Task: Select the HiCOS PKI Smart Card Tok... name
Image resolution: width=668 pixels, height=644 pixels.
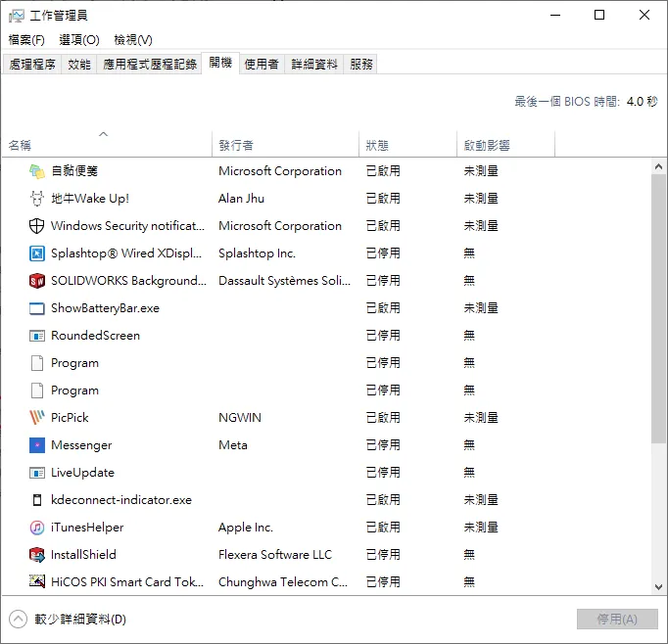Action: (127, 582)
